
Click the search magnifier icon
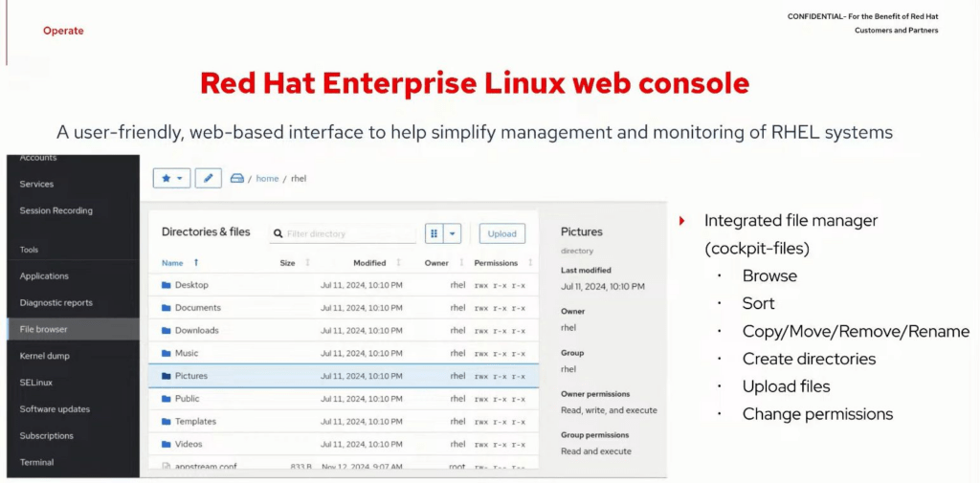coord(278,233)
